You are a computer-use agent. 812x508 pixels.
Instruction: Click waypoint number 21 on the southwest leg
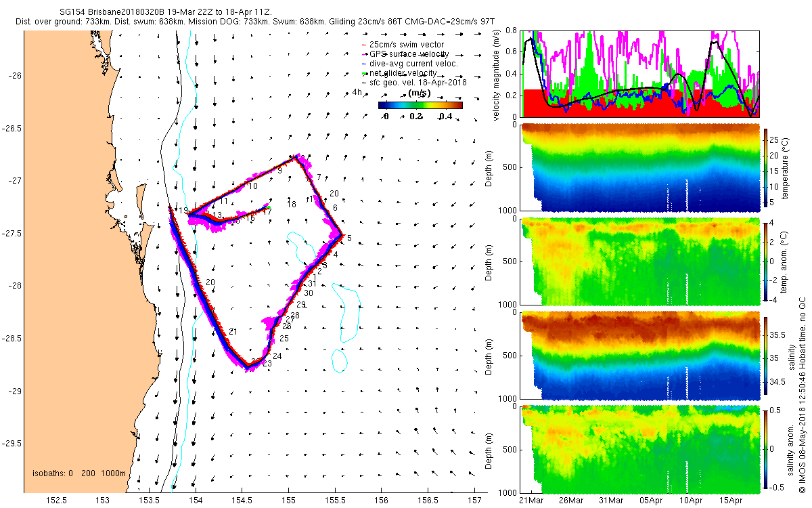[233, 331]
